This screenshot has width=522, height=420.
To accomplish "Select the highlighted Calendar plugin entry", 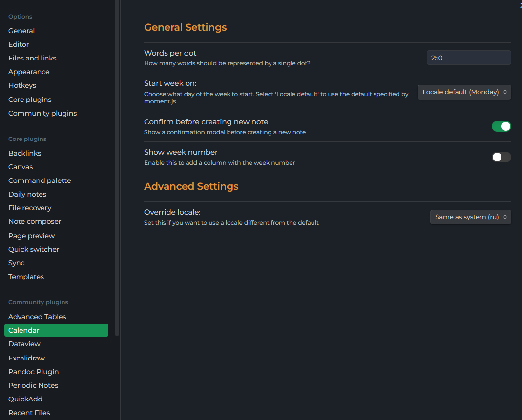I will (56, 330).
